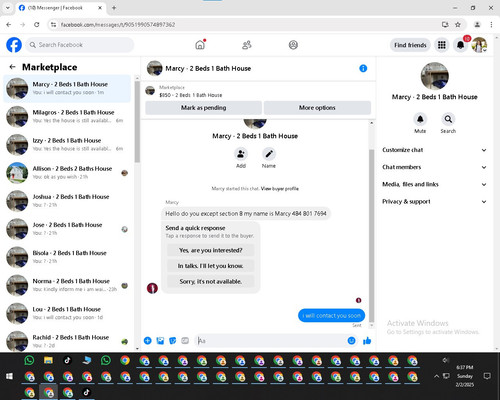The image size is (500, 400).
Task: Open the profile circle icon in top navigation
Action: [293, 45]
